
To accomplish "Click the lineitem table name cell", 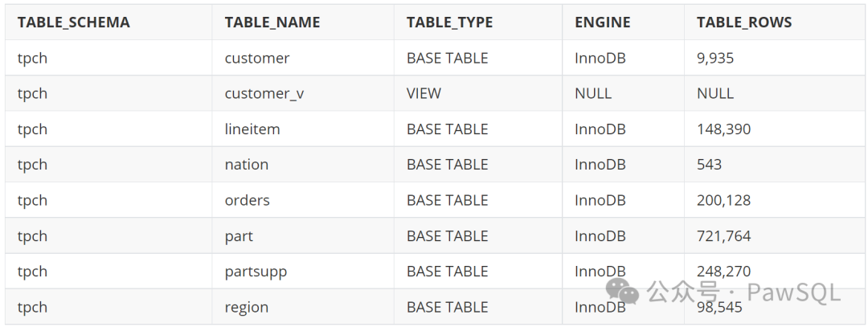I will click(x=252, y=129).
